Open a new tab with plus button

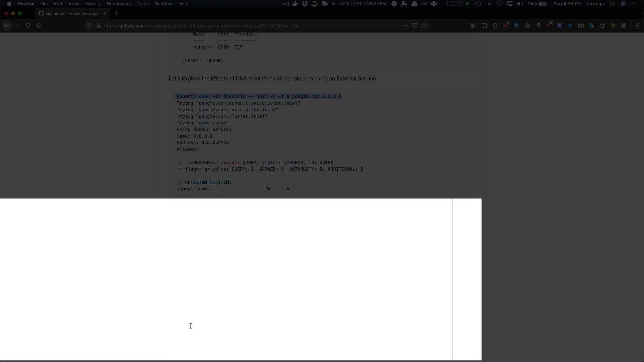(x=116, y=13)
